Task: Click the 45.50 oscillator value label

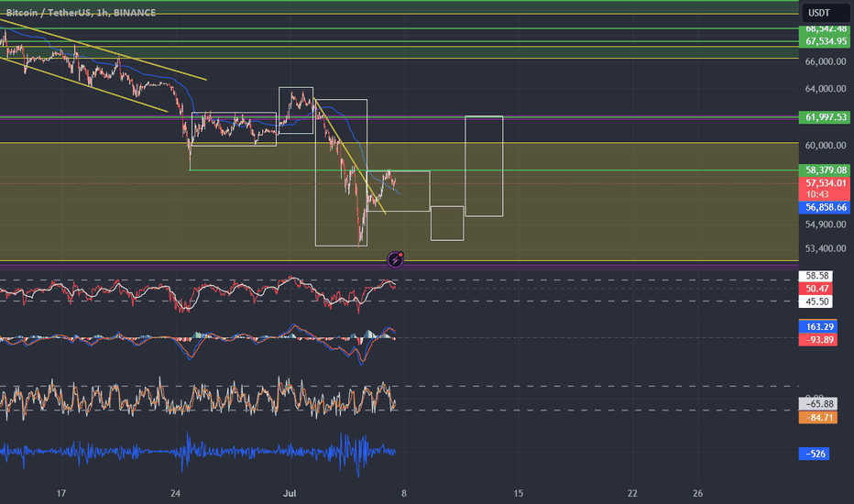Action: (x=816, y=301)
